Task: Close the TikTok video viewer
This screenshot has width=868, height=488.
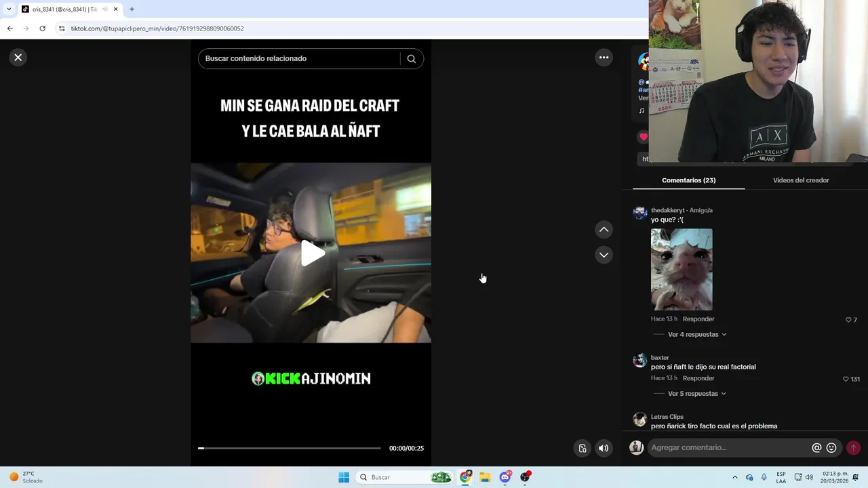Action: (x=18, y=58)
